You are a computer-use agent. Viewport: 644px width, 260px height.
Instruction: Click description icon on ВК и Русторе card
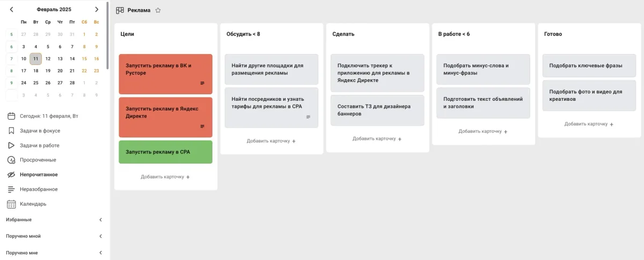pos(202,83)
